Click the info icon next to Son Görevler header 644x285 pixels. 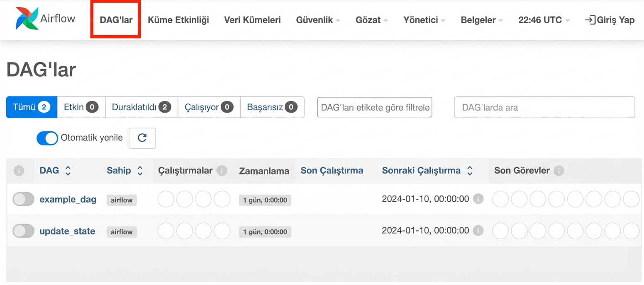pyautogui.click(x=559, y=170)
